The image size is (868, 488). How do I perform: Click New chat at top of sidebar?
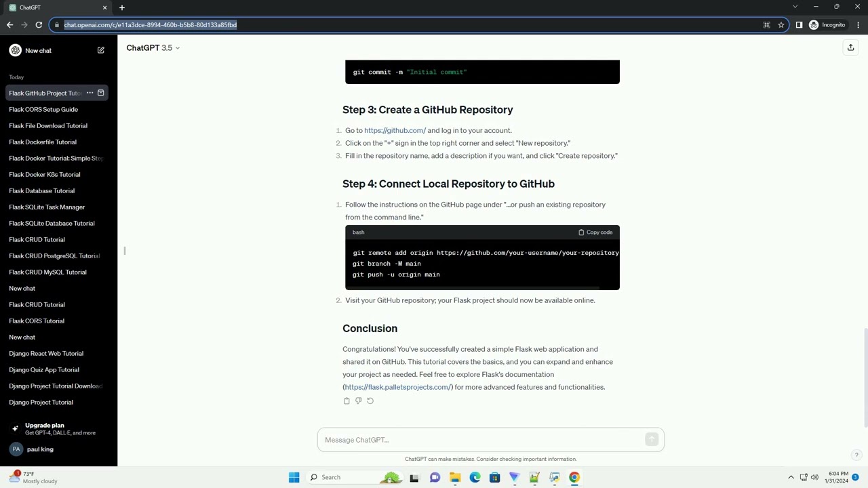(57, 50)
